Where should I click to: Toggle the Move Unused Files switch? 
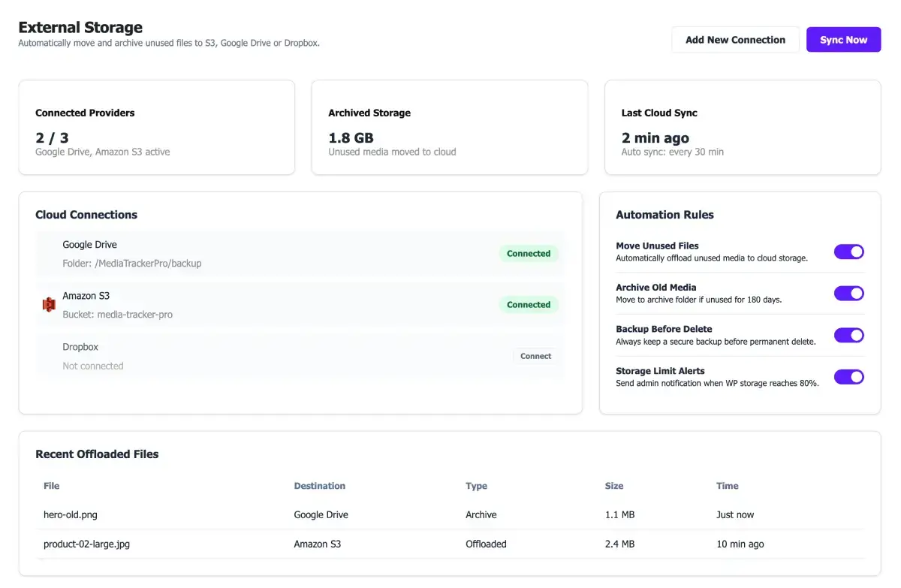click(x=849, y=252)
